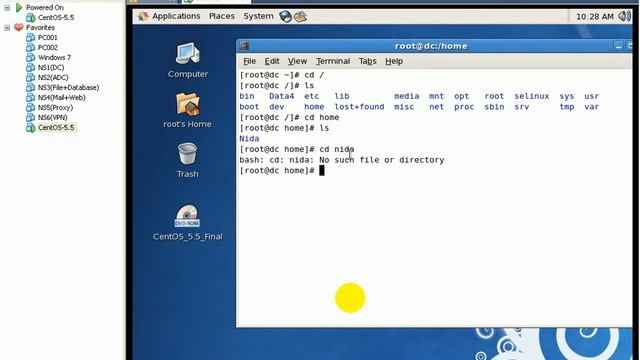640x360 pixels.
Task: Click the terminal cursor at the last prompt
Action: pyautogui.click(x=322, y=171)
